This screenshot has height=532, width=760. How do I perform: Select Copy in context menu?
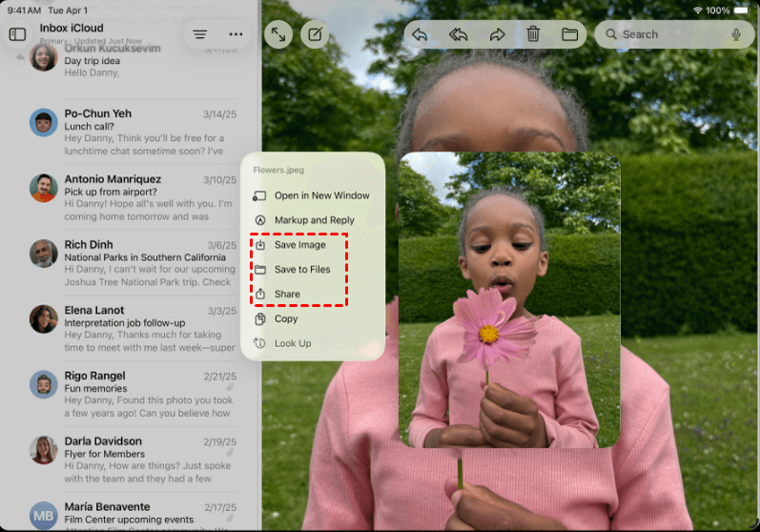pyautogui.click(x=313, y=318)
